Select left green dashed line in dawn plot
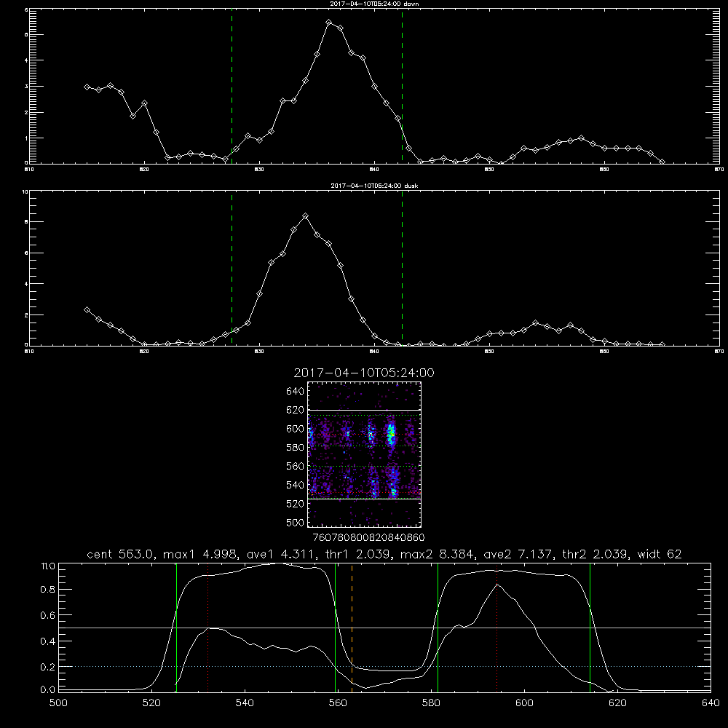Screen dimensions: 728x728 click(232, 86)
